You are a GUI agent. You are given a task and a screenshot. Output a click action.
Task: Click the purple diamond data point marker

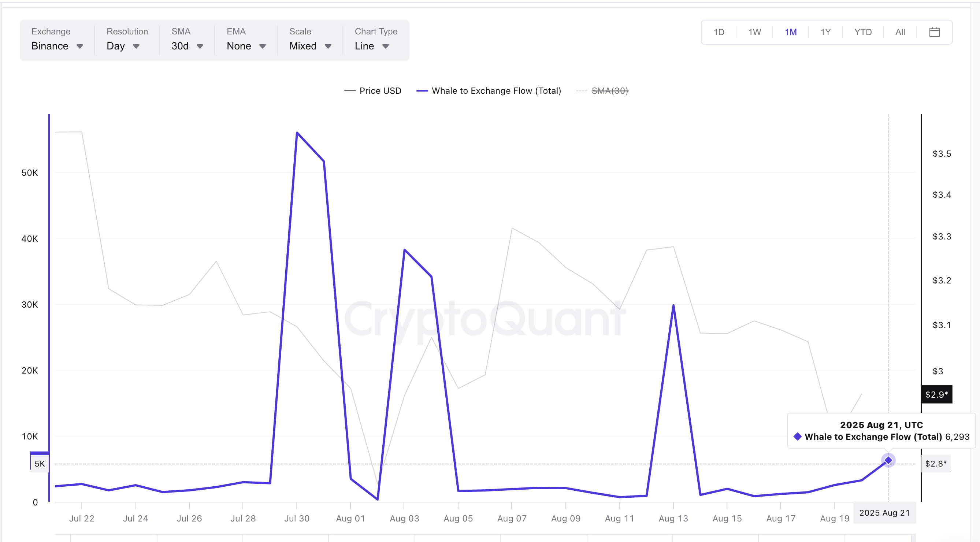point(888,460)
